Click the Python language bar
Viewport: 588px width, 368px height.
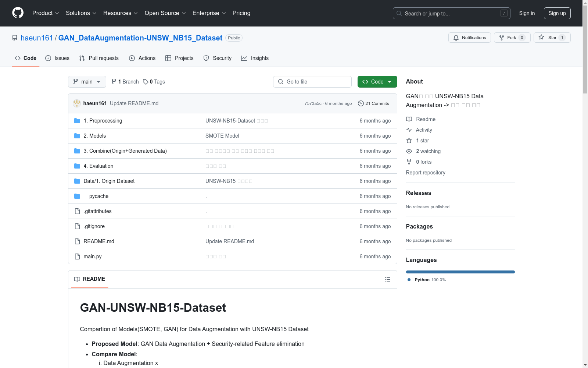coord(460,272)
